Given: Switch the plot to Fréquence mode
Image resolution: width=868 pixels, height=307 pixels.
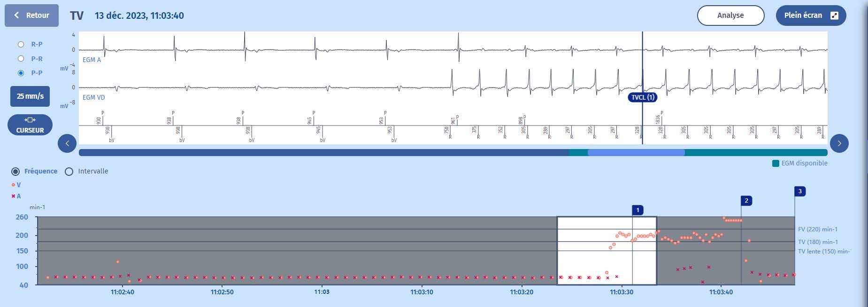Looking at the screenshot, I should point(16,172).
